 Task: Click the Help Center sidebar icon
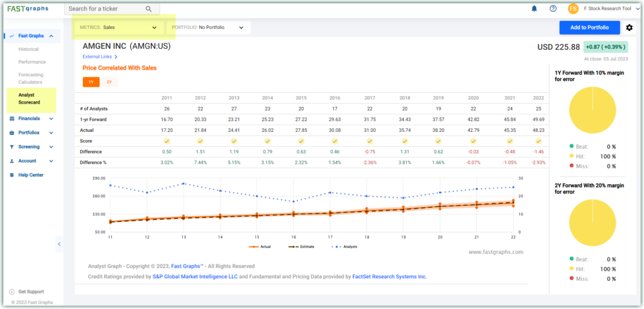(x=11, y=175)
